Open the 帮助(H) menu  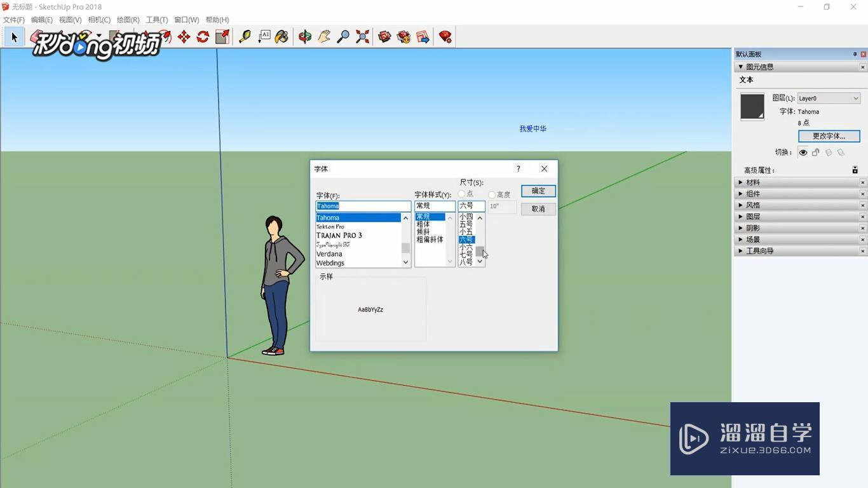(x=217, y=20)
